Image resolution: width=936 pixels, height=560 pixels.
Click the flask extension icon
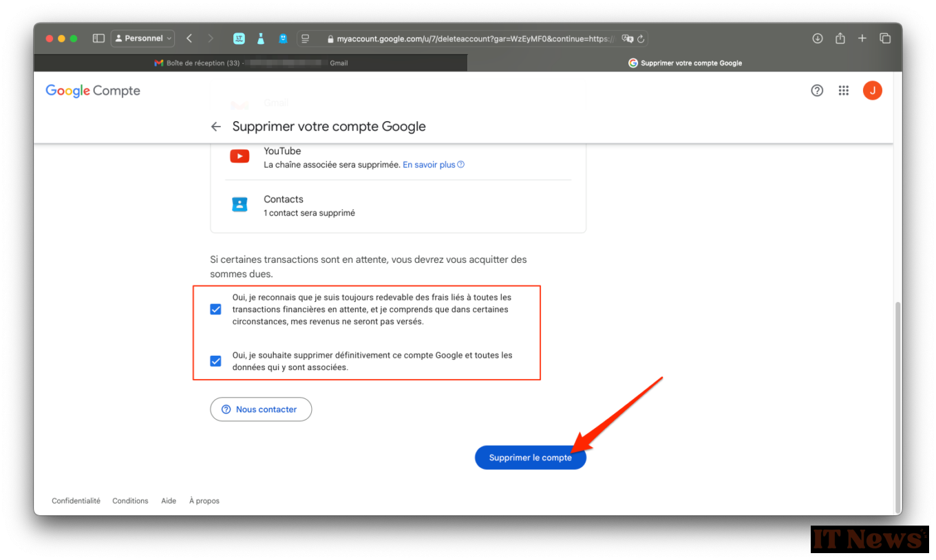[x=261, y=39]
